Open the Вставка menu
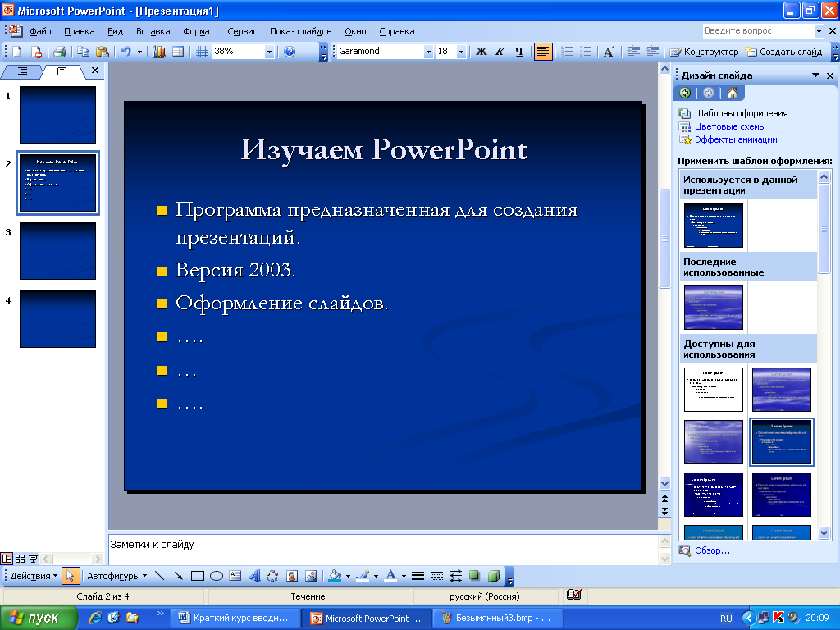This screenshot has height=630, width=840. click(x=153, y=31)
